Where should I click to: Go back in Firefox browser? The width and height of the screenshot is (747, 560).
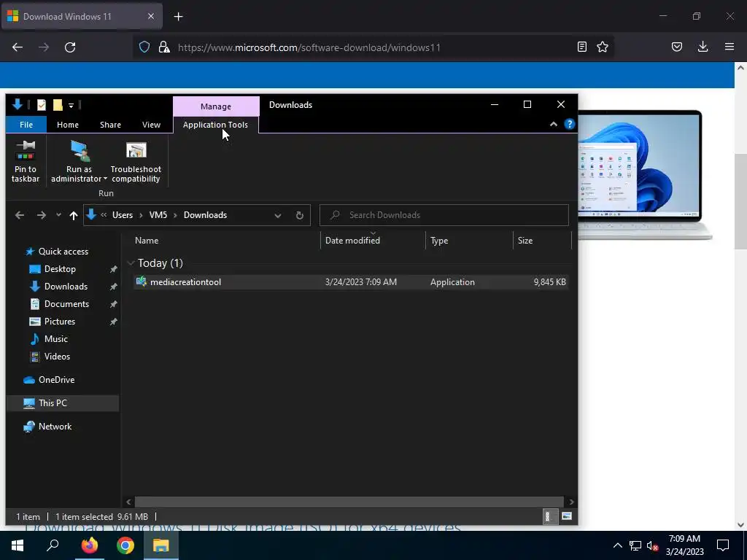point(18,47)
